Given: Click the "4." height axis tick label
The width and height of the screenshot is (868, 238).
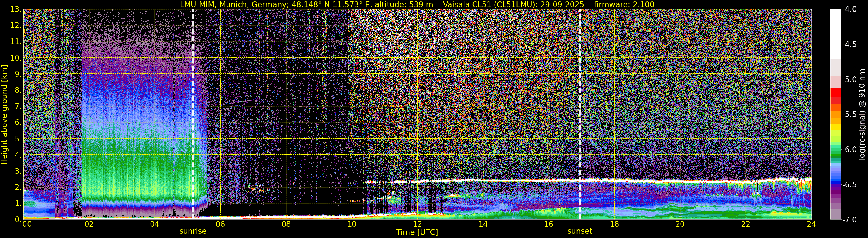Looking at the screenshot, I should pos(18,155).
